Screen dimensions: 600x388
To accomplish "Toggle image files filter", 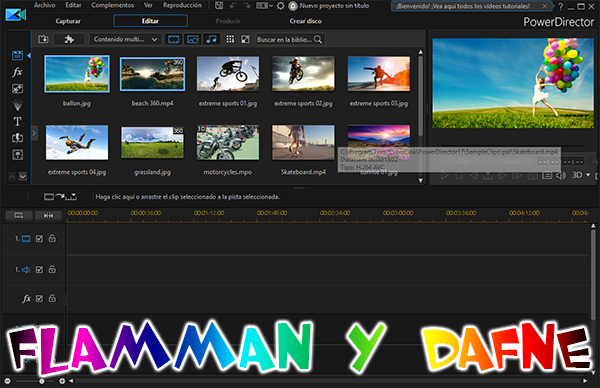I will [x=192, y=39].
